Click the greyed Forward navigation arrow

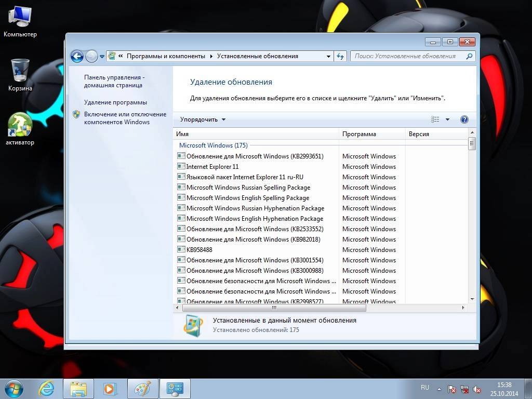91,56
